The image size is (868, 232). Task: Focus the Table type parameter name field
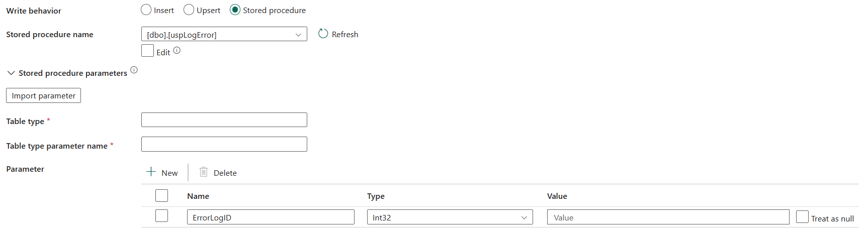[x=224, y=145]
